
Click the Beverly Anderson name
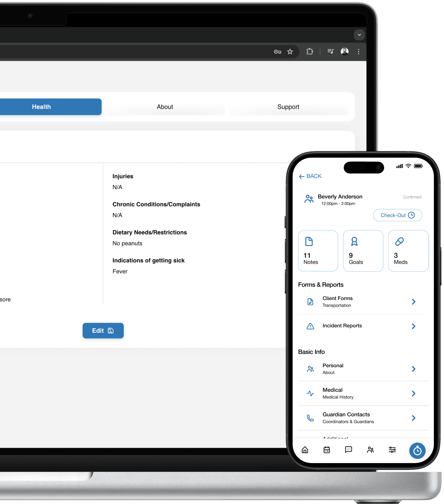click(340, 197)
